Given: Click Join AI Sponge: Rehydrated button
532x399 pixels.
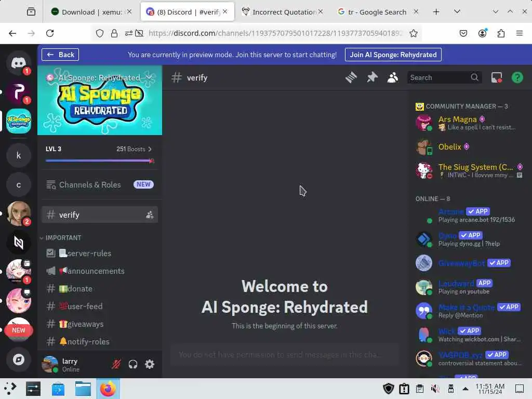Looking at the screenshot, I should click(x=393, y=55).
